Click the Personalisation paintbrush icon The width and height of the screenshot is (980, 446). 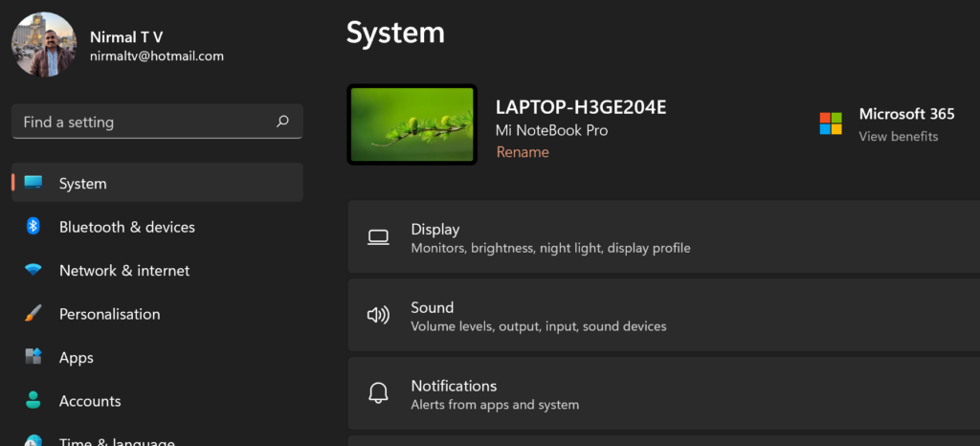pyautogui.click(x=33, y=313)
